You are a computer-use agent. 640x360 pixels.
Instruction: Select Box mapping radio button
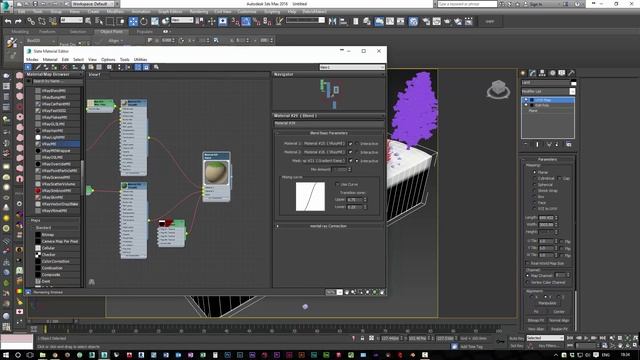coord(534,196)
